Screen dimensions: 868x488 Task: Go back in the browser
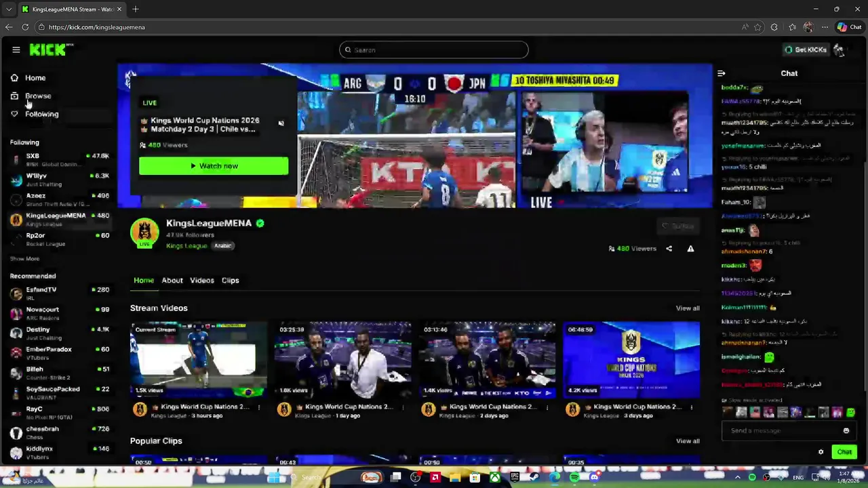(x=8, y=27)
